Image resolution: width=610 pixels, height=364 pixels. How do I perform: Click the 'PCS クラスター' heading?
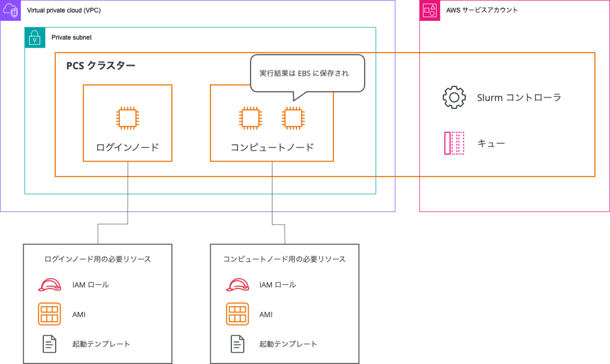101,66
